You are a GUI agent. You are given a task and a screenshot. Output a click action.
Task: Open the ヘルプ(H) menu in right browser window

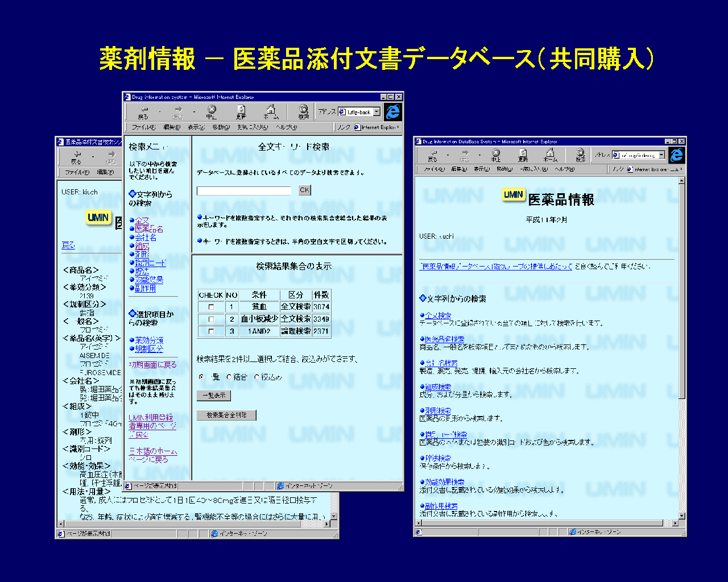(x=564, y=169)
